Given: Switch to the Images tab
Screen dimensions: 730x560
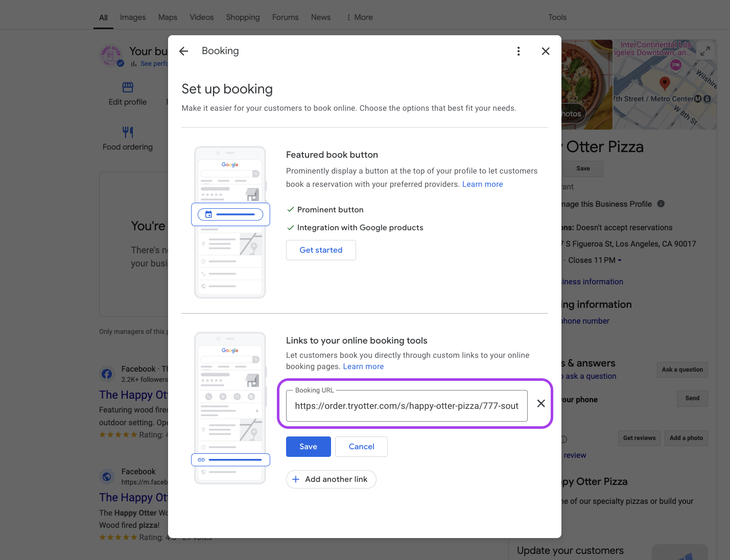Looking at the screenshot, I should (x=133, y=17).
